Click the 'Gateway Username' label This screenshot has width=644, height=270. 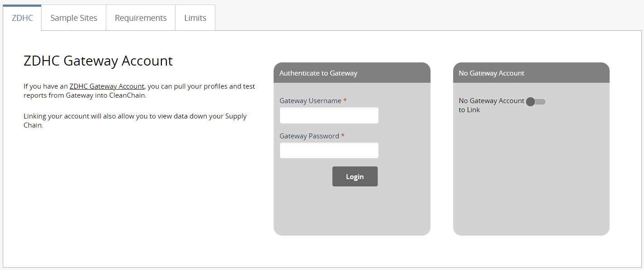click(313, 101)
